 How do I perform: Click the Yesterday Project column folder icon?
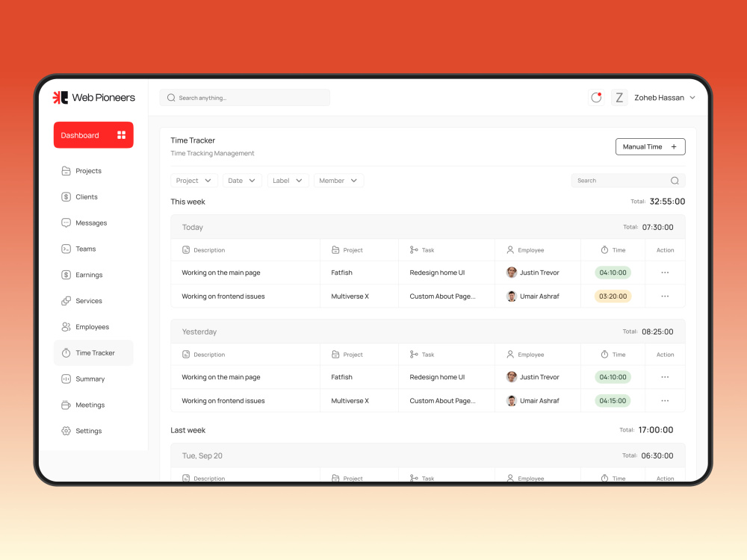tap(335, 354)
